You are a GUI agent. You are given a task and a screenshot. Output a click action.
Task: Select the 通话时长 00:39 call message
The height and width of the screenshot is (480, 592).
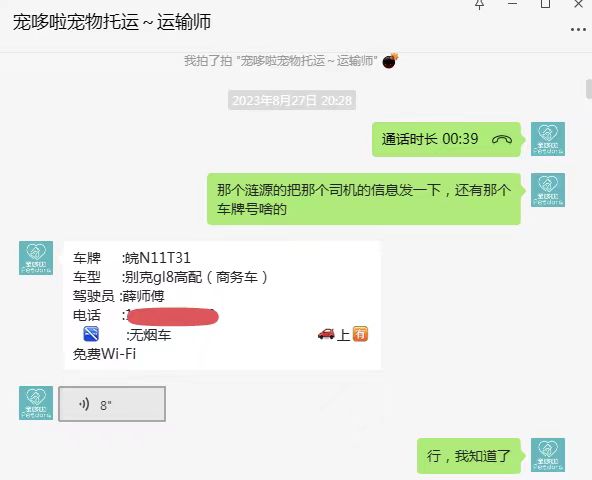tap(446, 139)
